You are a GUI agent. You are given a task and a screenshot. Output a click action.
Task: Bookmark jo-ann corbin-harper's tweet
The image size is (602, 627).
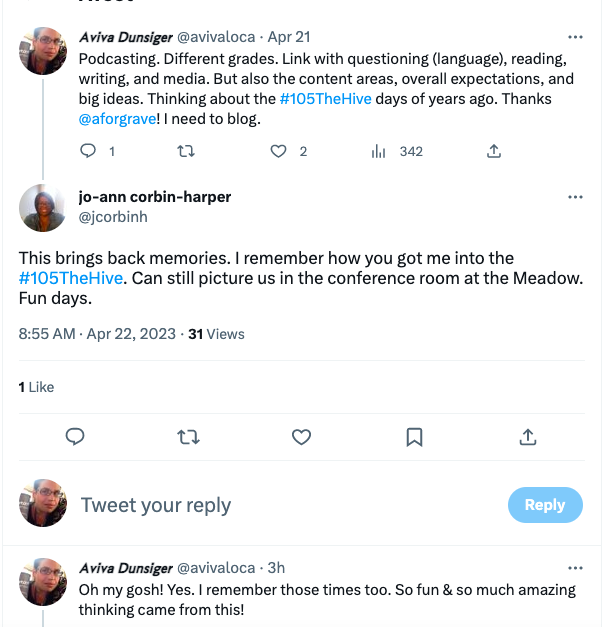414,437
